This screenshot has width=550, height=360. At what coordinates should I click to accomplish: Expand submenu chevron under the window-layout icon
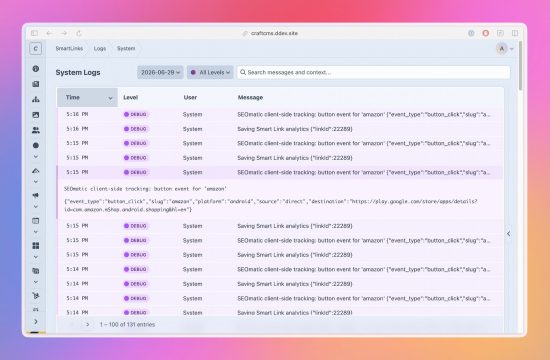(x=36, y=232)
